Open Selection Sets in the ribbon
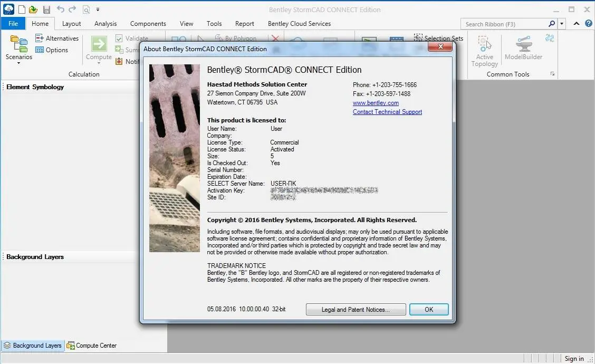 coord(438,37)
